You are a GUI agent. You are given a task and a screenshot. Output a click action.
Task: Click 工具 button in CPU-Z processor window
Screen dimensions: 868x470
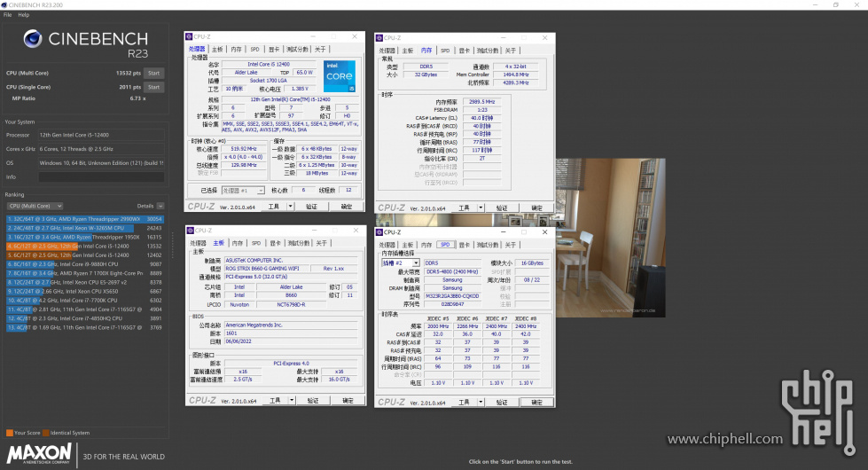pyautogui.click(x=274, y=207)
